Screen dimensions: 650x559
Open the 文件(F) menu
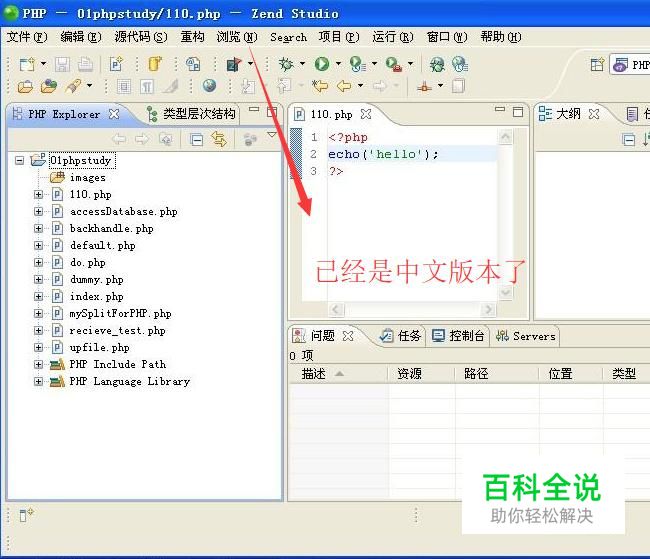[x=27, y=37]
